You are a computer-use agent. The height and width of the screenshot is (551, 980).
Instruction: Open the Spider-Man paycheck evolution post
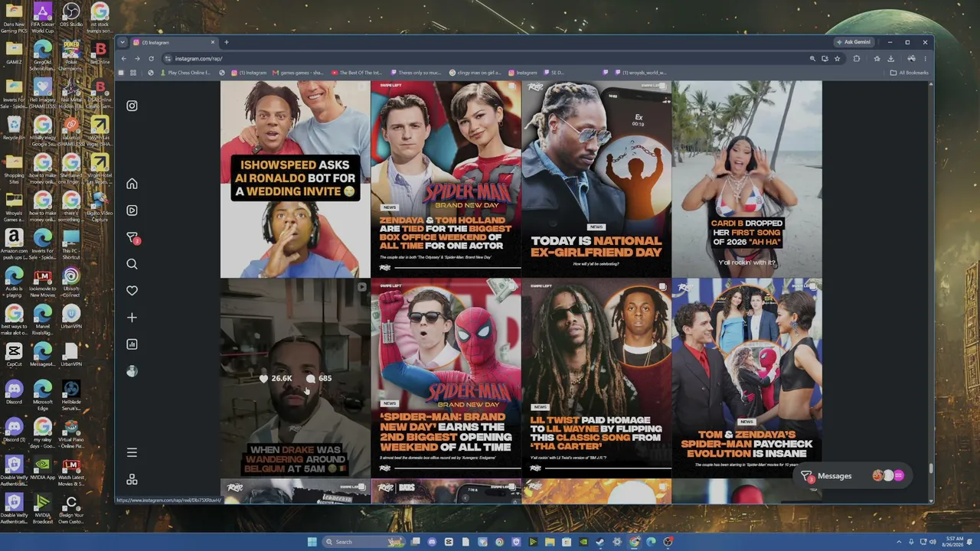tap(747, 378)
